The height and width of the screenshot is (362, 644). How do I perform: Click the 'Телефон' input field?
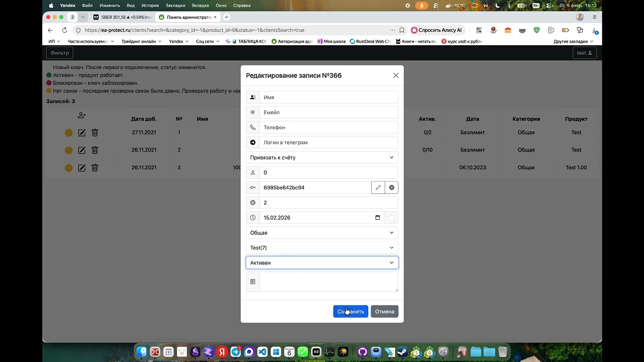pyautogui.click(x=329, y=128)
